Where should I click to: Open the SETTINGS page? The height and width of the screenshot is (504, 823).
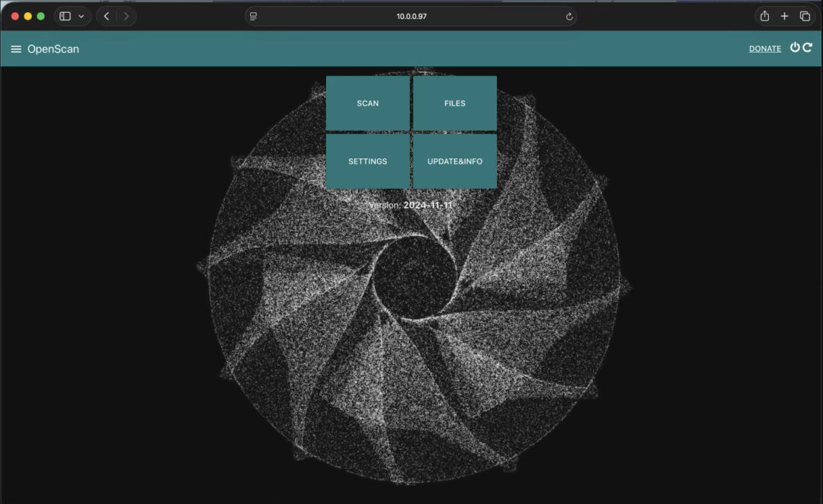(x=367, y=161)
